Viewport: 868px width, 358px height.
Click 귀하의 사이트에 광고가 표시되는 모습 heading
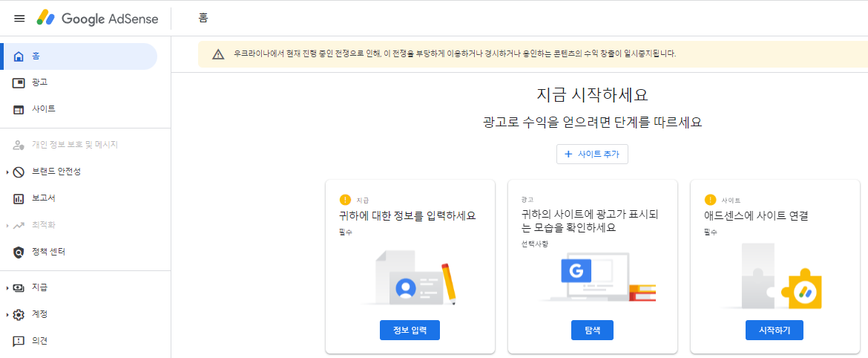pyautogui.click(x=589, y=221)
